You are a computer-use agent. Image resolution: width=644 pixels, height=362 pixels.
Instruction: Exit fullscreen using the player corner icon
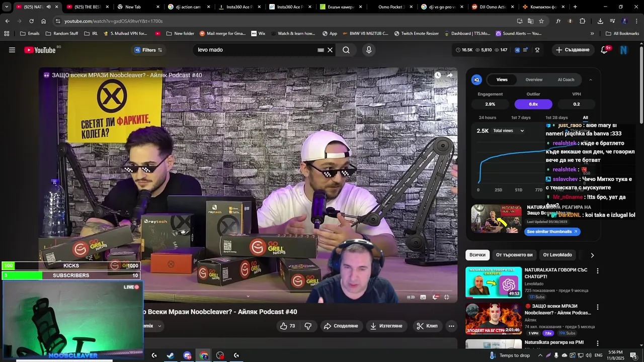446,297
